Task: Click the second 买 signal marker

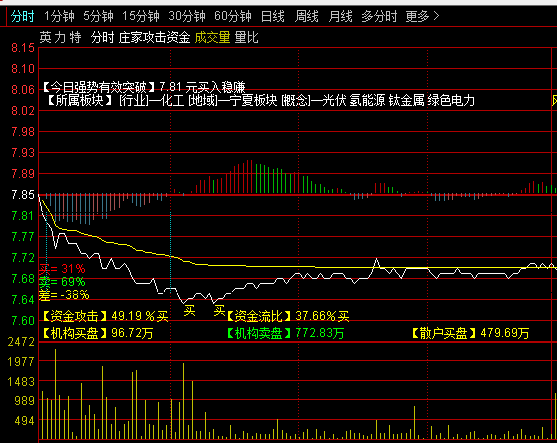Action: (x=219, y=311)
